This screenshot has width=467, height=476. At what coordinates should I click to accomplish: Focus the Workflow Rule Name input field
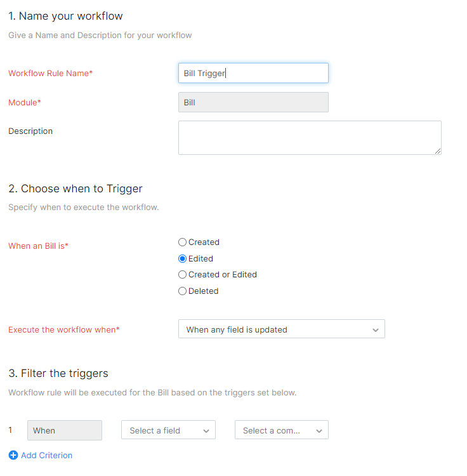pos(253,73)
